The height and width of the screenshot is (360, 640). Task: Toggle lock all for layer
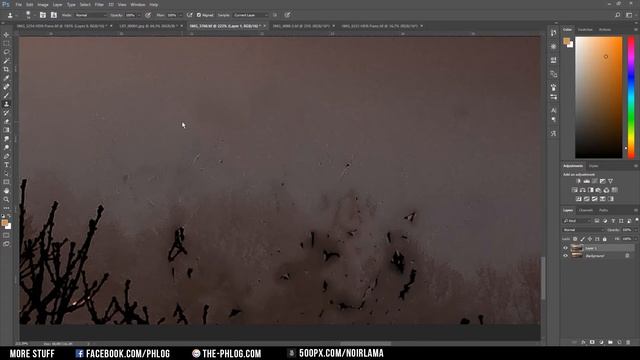pyautogui.click(x=604, y=239)
